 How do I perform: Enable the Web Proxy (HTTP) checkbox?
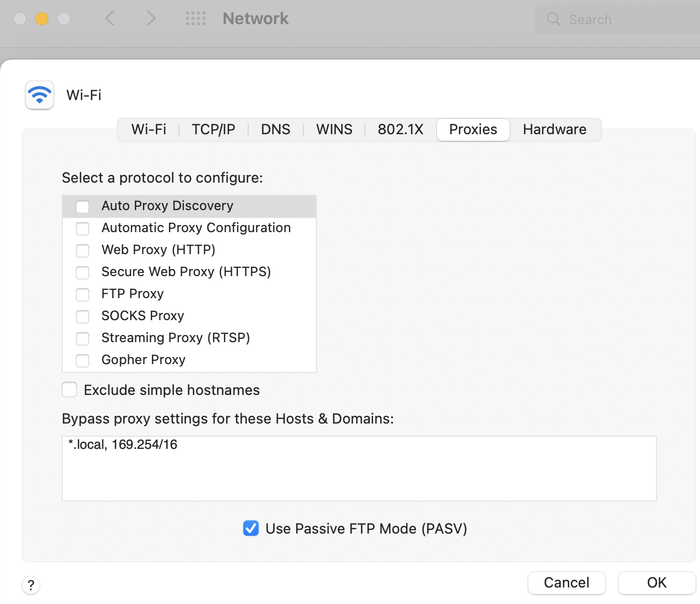tap(83, 250)
